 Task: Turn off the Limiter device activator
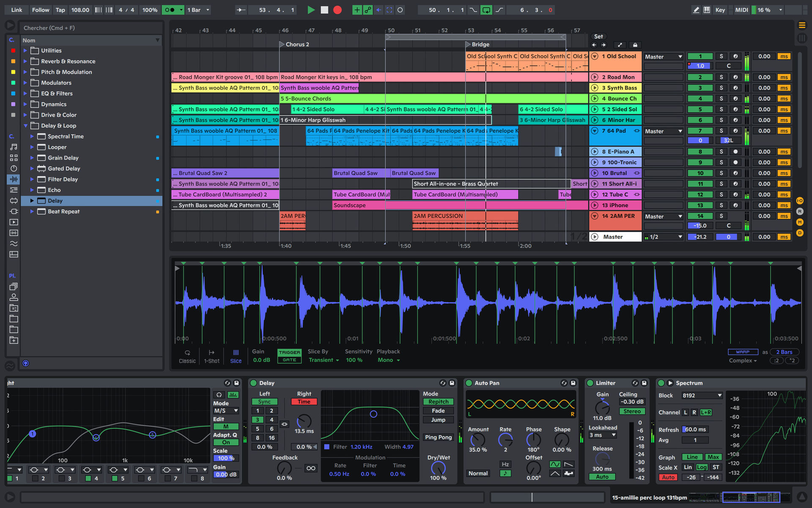pos(590,383)
